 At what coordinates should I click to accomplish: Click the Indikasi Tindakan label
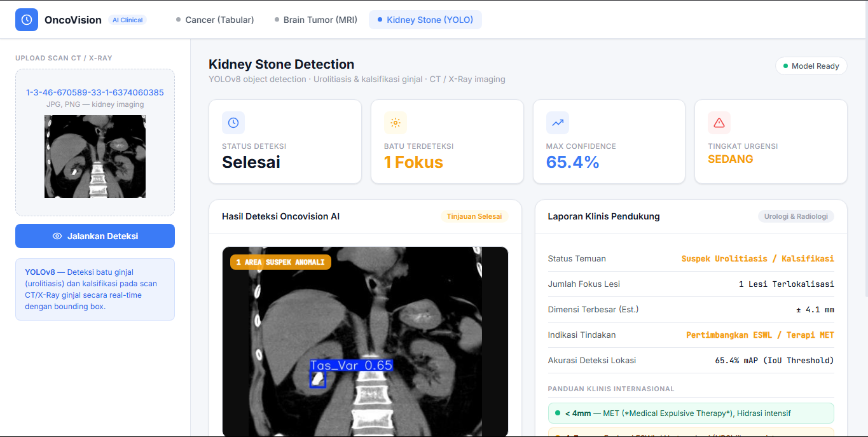tap(582, 335)
